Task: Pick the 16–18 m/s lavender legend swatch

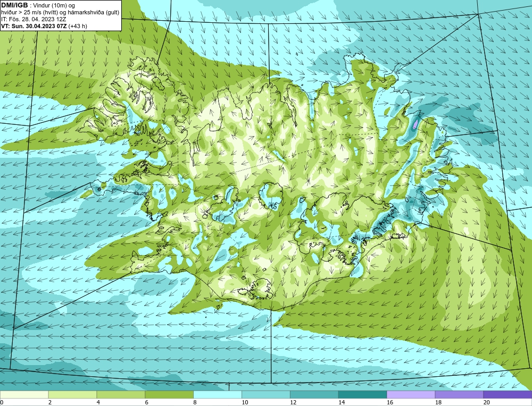Action: tap(411, 394)
